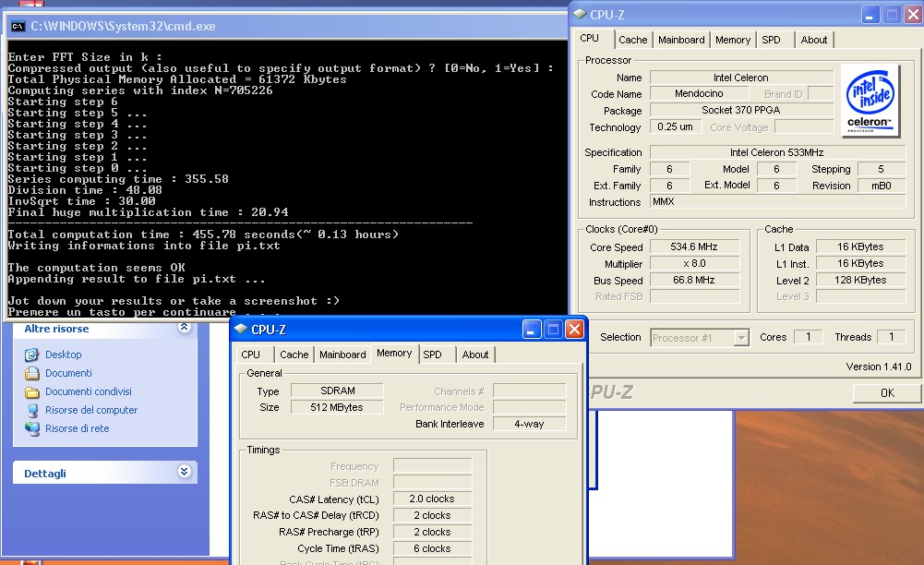
Task: Click the Altre risorse panel header
Action: click(105, 328)
